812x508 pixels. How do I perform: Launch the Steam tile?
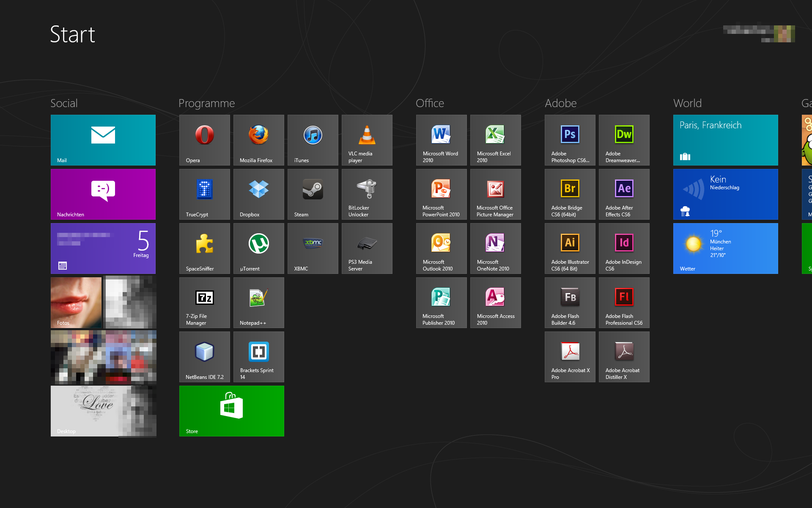(313, 194)
